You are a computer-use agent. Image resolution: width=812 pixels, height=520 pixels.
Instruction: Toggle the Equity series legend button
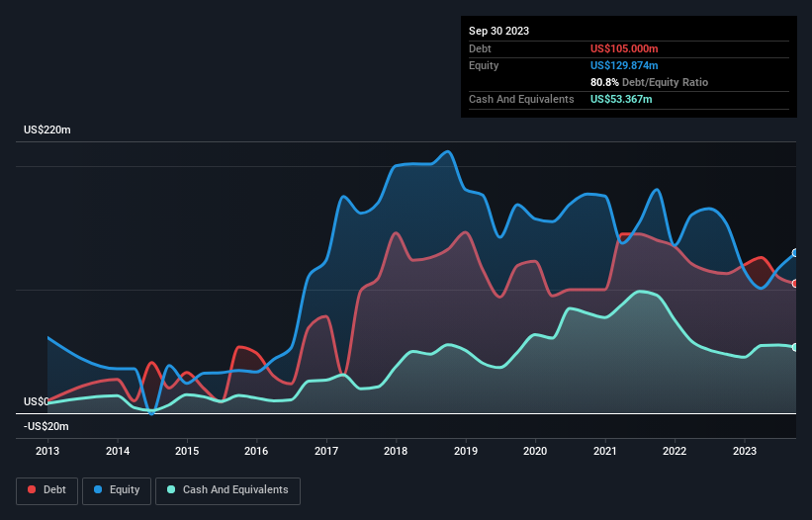tap(117, 490)
